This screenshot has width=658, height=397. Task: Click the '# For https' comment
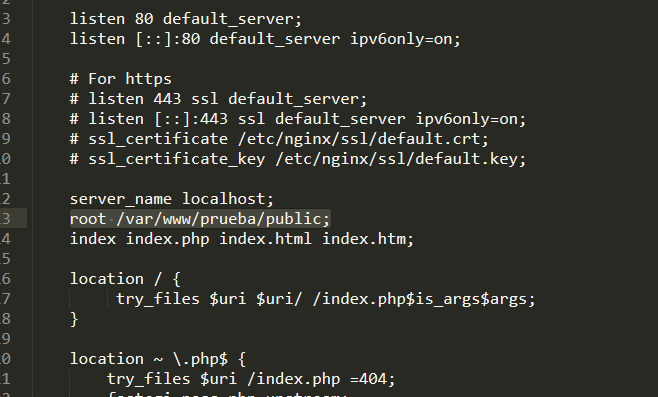[120, 79]
